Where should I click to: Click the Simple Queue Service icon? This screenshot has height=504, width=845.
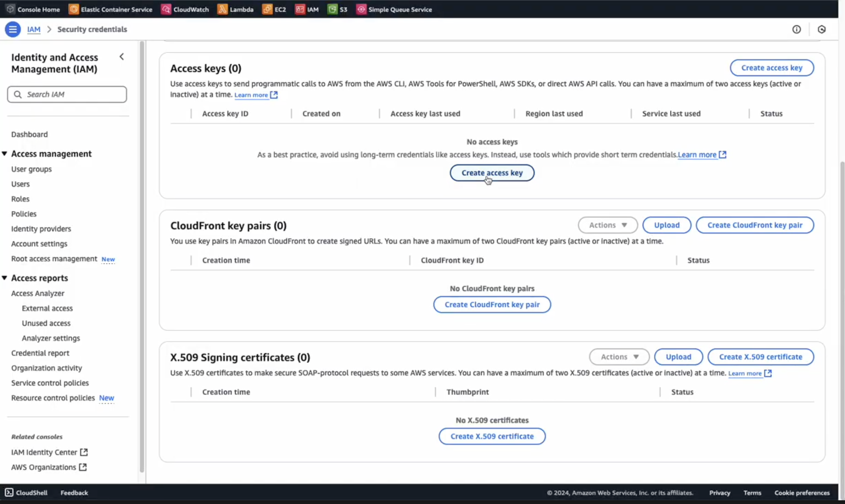361,9
